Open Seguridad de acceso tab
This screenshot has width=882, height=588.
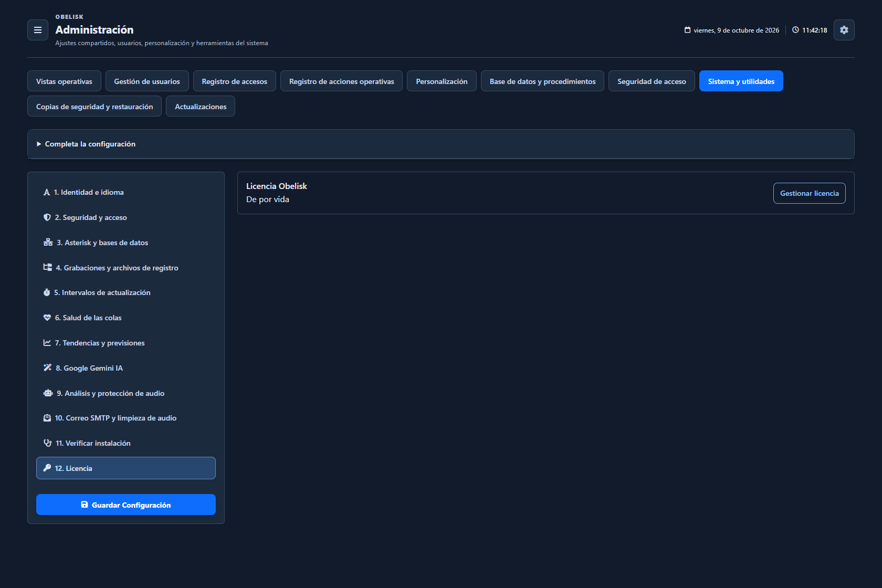(x=652, y=81)
